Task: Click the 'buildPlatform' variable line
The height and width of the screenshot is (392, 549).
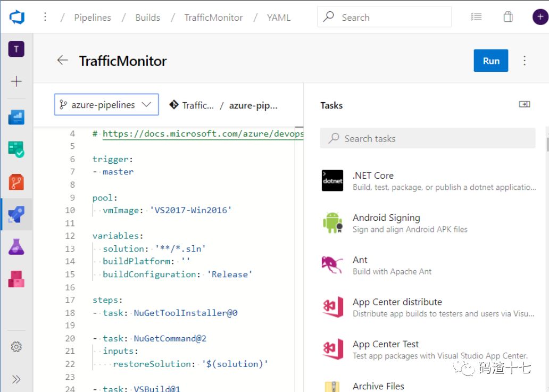Action: pos(147,261)
